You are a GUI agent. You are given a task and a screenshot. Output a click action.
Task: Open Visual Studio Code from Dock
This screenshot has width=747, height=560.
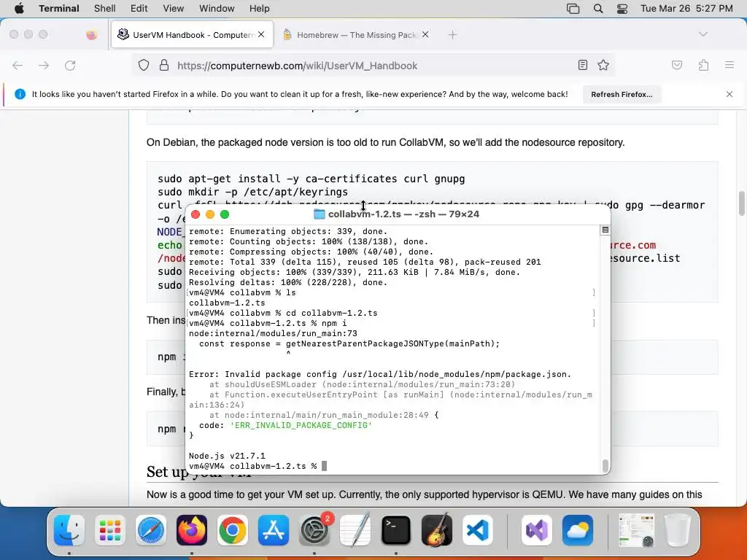(x=478, y=530)
